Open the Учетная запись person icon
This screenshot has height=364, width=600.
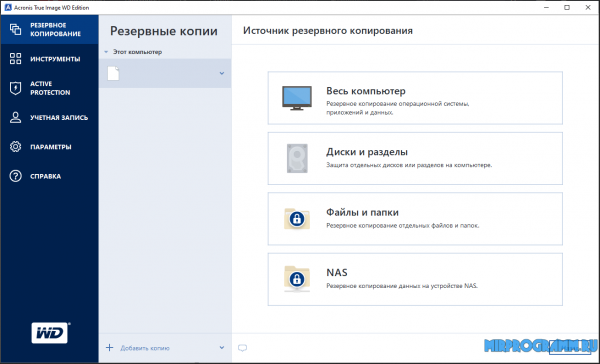[x=15, y=118]
